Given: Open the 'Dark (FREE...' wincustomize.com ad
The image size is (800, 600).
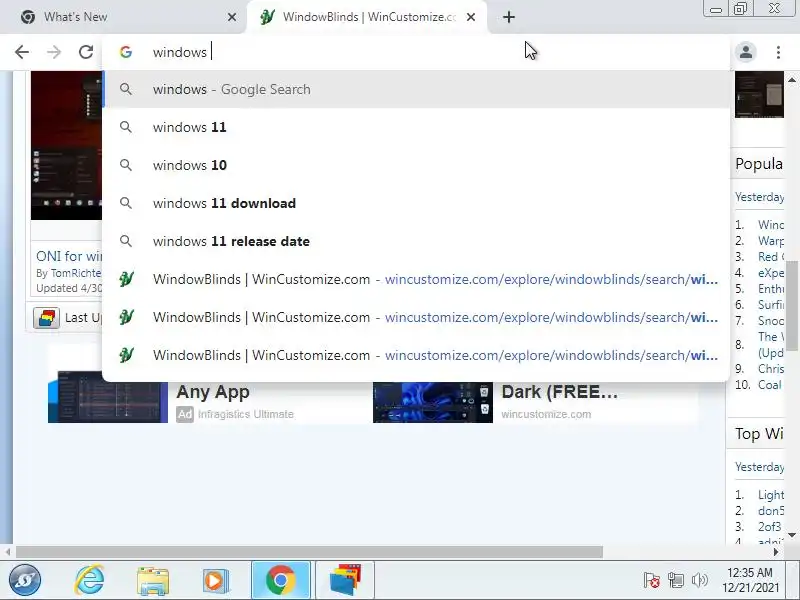Looking at the screenshot, I should click(559, 392).
